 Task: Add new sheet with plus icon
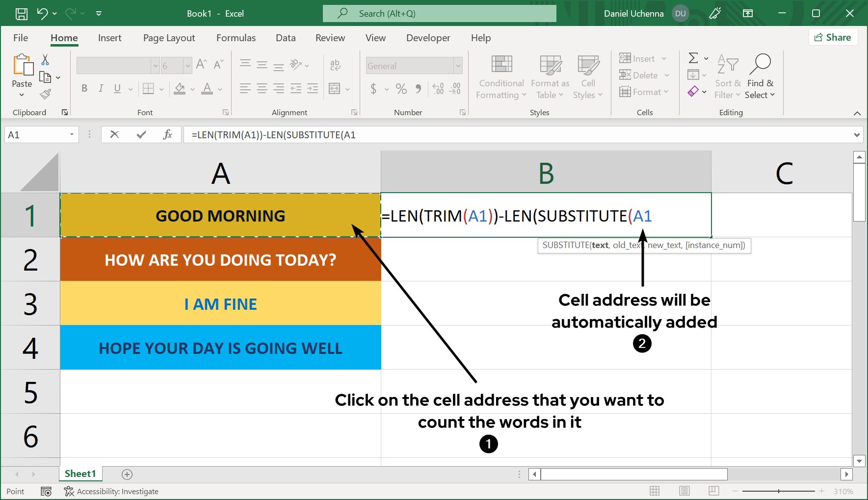(127, 474)
